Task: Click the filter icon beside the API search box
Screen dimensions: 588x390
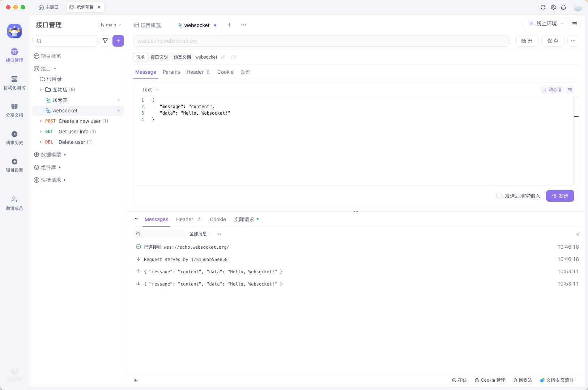Action: 105,40
